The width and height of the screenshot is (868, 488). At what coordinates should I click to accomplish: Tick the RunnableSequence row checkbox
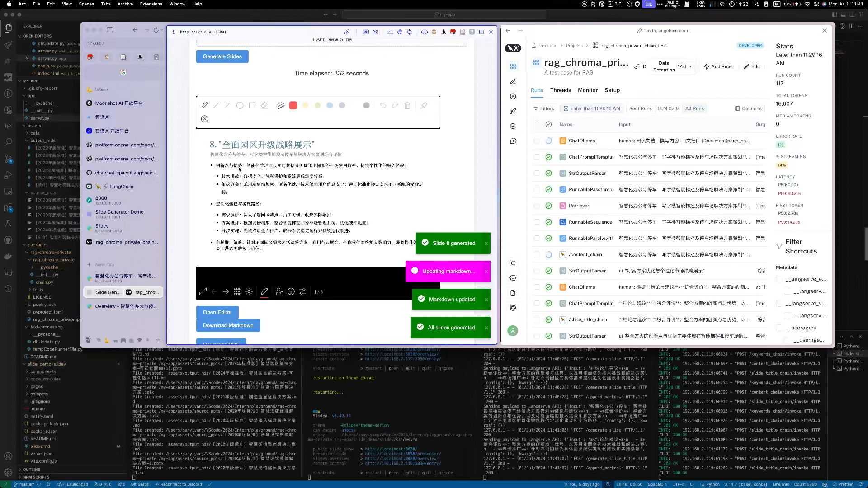[x=537, y=222]
